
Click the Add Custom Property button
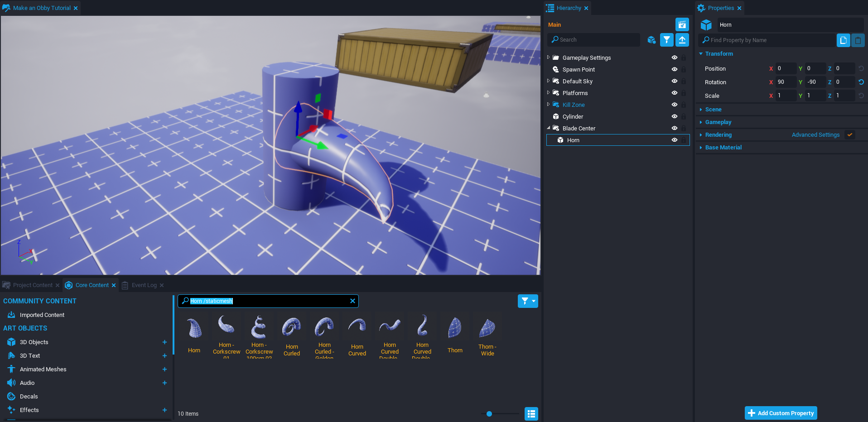(781, 413)
